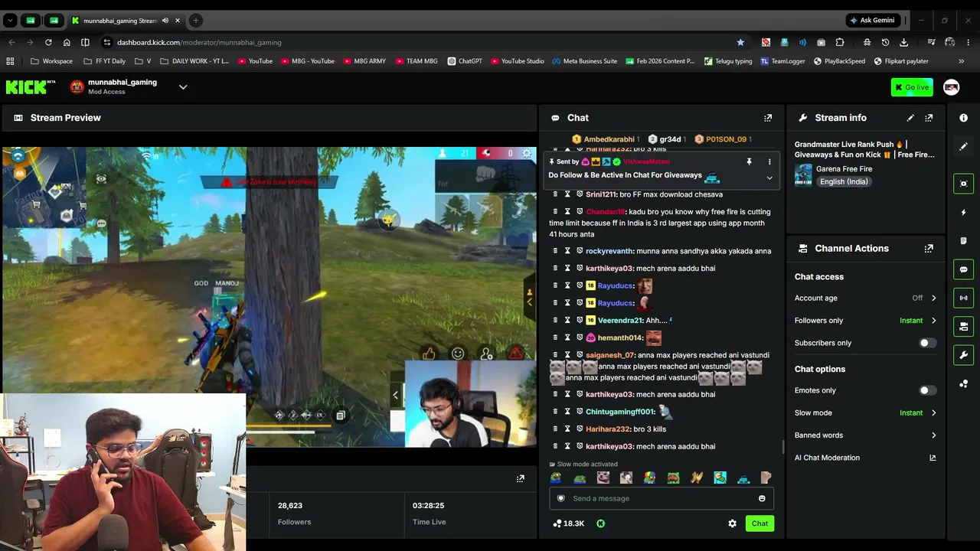Open a new browser tab
The height and width of the screenshot is (551, 980).
pos(196,21)
